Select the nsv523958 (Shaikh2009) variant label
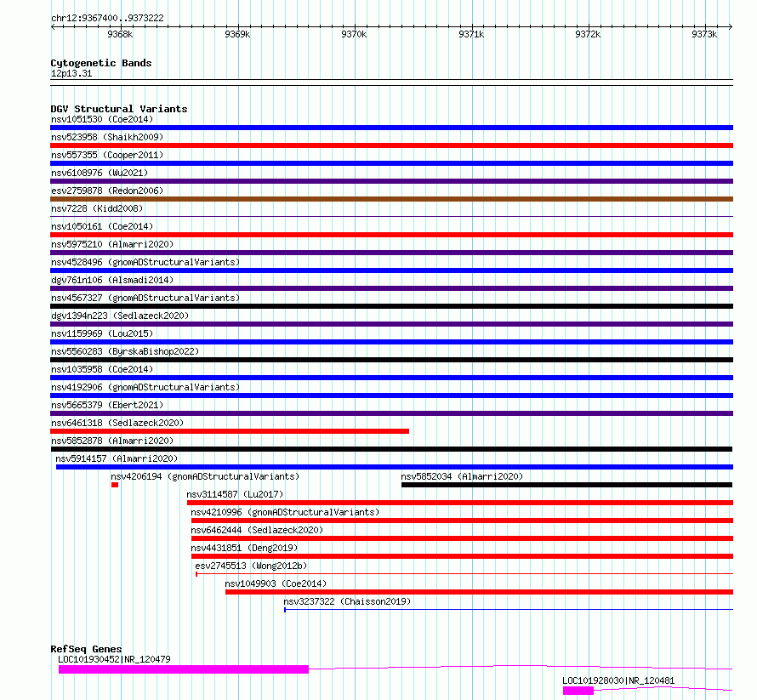 pyautogui.click(x=107, y=137)
